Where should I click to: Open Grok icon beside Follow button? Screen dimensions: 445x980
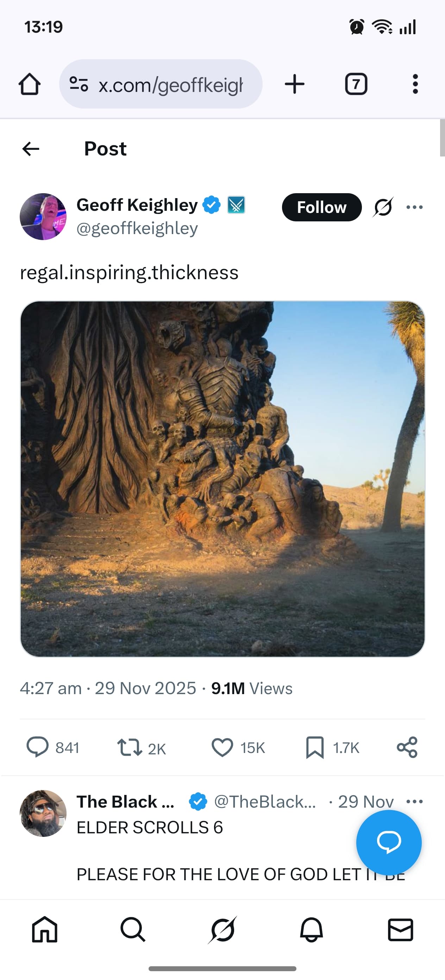383,207
